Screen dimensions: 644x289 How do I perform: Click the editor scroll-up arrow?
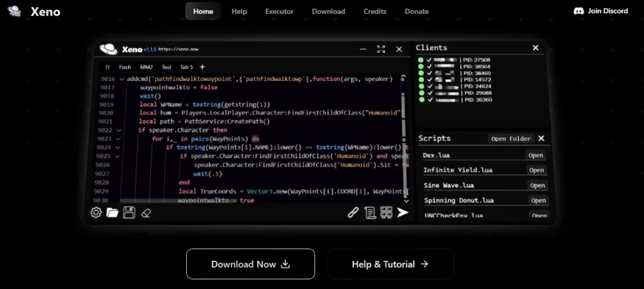click(x=403, y=77)
